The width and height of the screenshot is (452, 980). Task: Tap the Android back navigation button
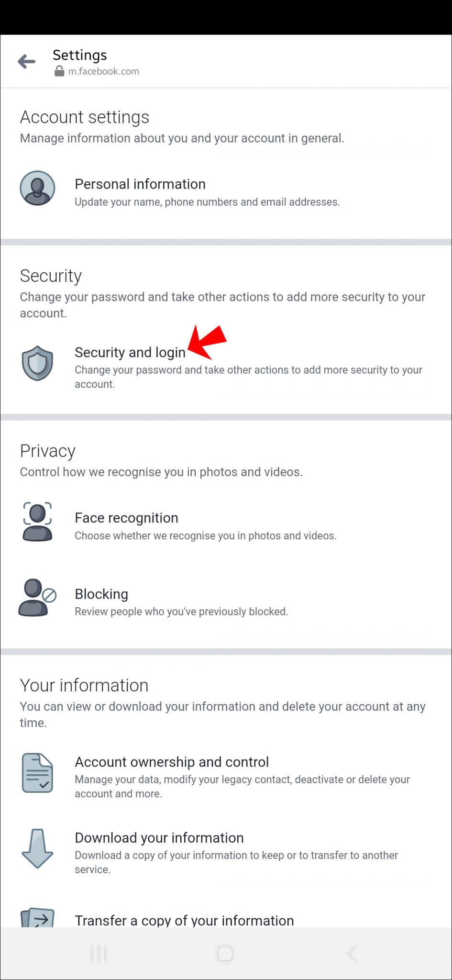pos(352,953)
